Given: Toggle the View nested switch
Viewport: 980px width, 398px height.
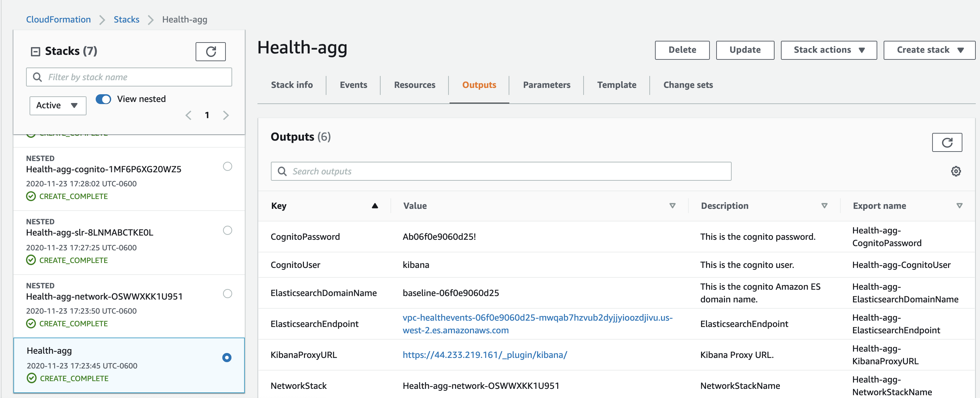Looking at the screenshot, I should pyautogui.click(x=103, y=99).
